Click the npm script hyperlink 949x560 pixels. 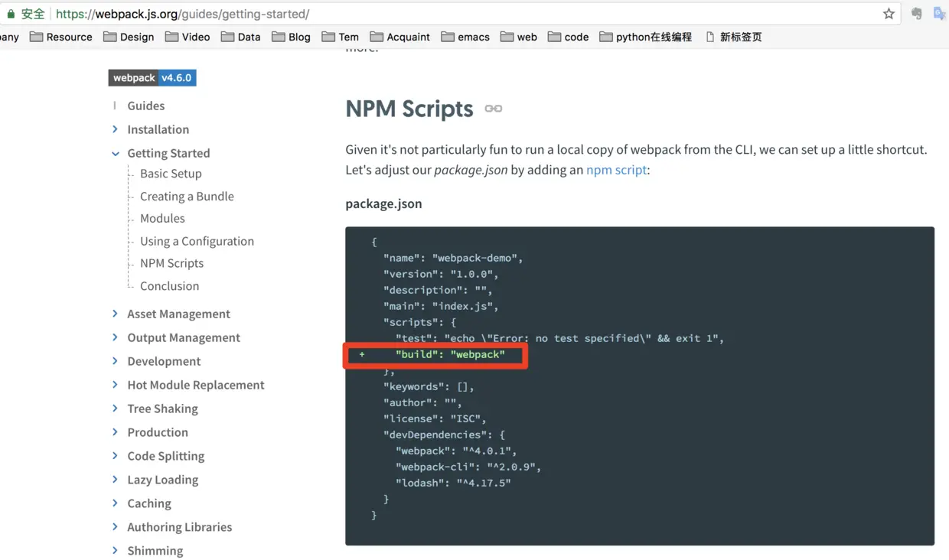click(616, 170)
